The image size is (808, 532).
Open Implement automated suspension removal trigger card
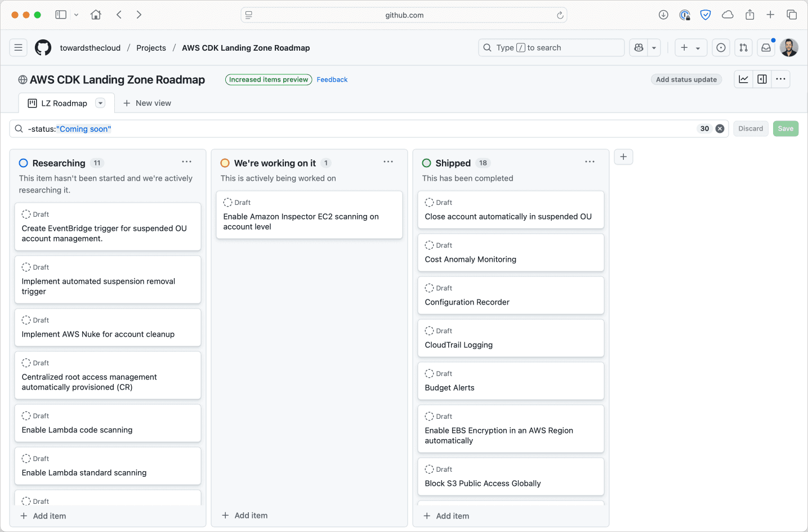108,280
